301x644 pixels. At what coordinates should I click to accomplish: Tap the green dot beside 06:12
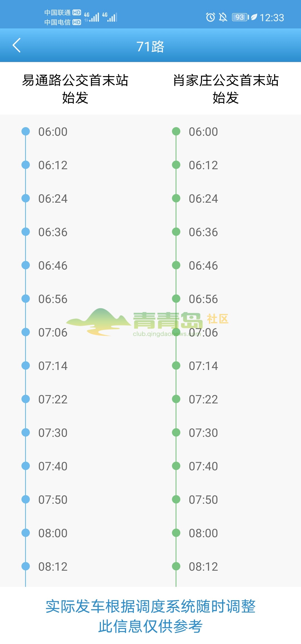pos(176,165)
